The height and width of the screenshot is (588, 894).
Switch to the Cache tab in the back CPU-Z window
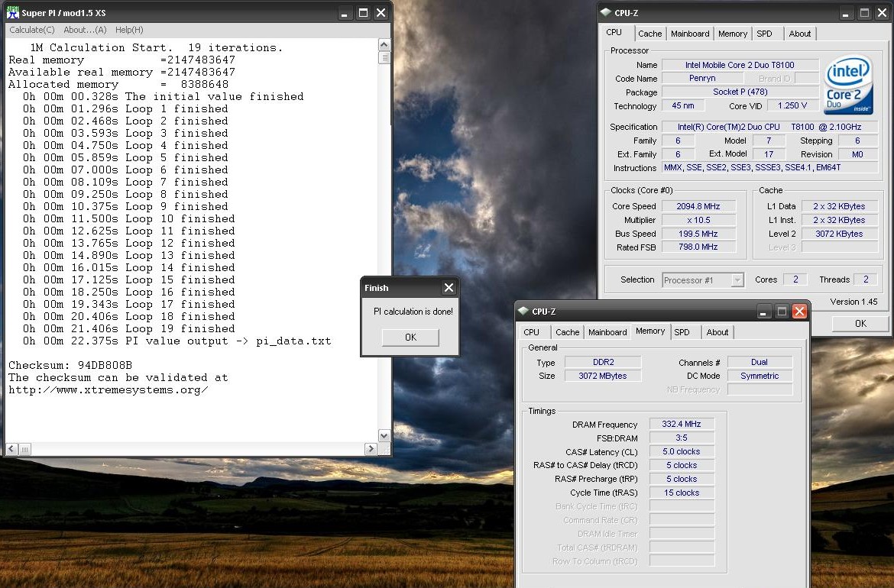click(650, 34)
